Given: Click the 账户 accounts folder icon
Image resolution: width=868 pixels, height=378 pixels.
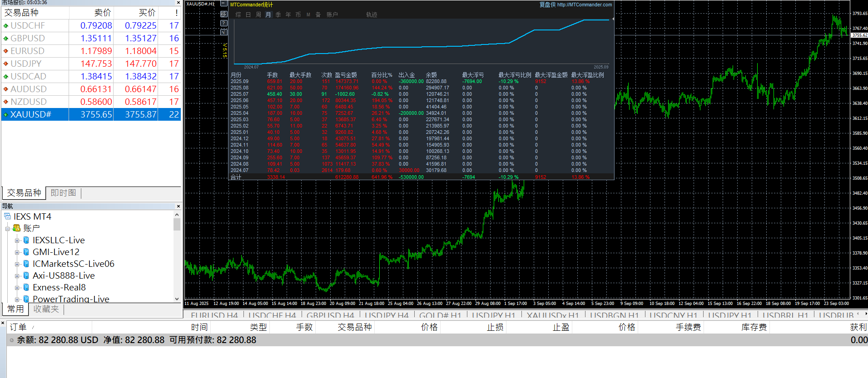Looking at the screenshot, I should coord(17,228).
